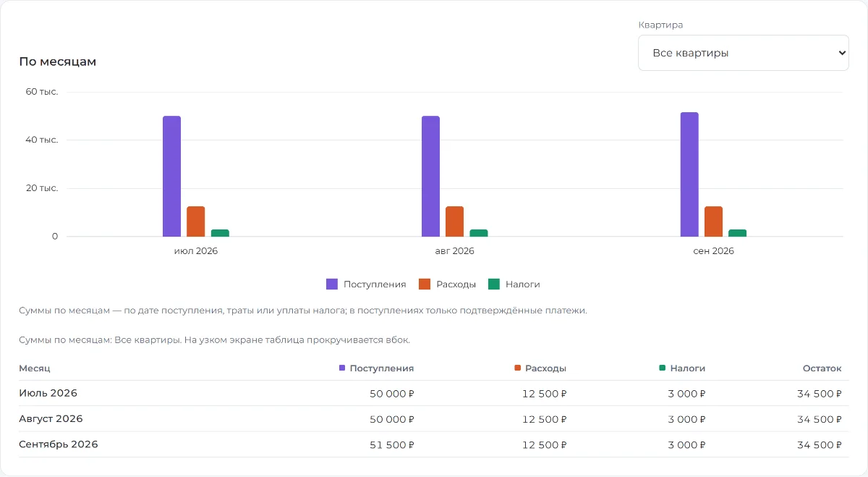Click the 50 000 ₽ cell in Июль row
Viewport: 868px width, 477px height.
pyautogui.click(x=391, y=394)
